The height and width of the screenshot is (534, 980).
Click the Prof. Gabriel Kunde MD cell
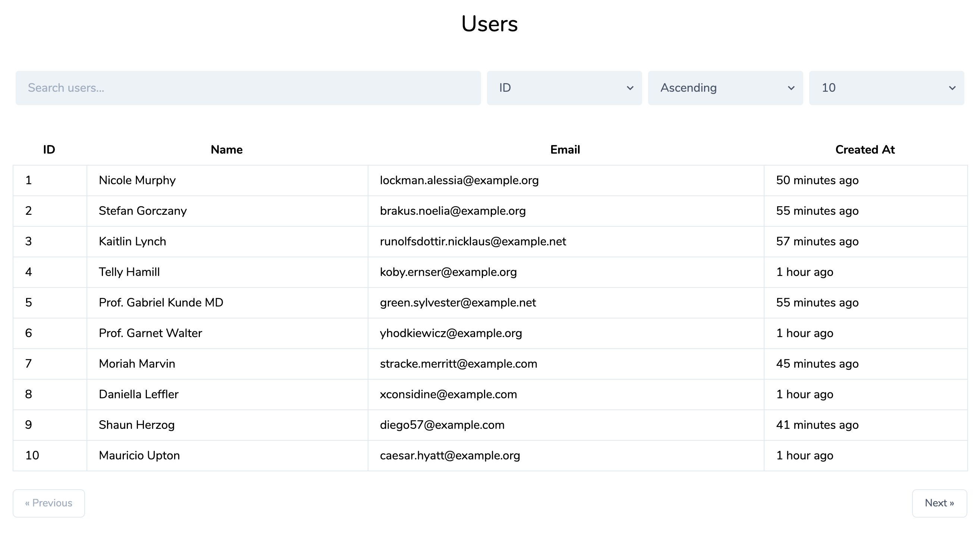pyautogui.click(x=161, y=303)
